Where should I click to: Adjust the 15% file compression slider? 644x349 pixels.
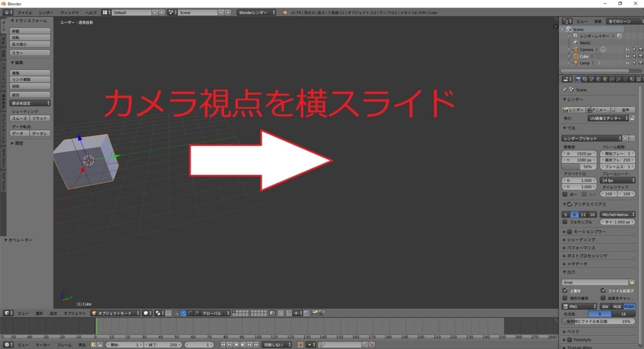[599, 321]
